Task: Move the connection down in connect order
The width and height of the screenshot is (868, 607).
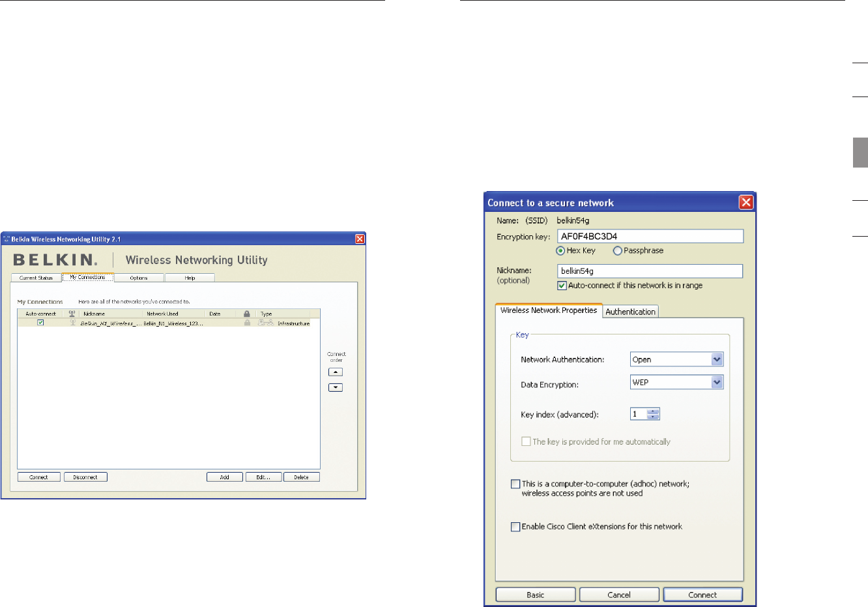Action: click(x=336, y=387)
